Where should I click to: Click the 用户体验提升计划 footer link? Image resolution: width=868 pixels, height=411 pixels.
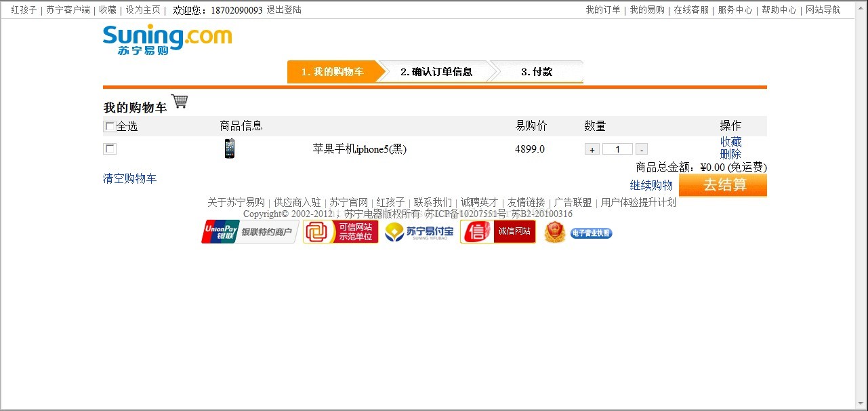(638, 202)
